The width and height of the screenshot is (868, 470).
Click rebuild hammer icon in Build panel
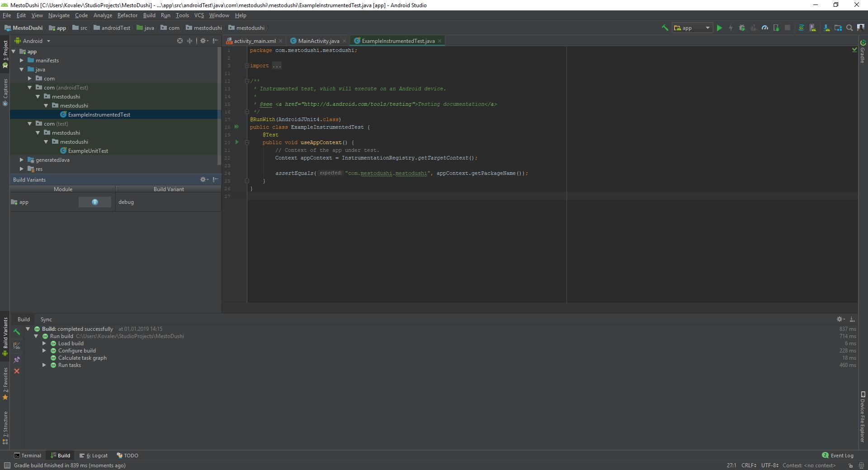coord(17,332)
